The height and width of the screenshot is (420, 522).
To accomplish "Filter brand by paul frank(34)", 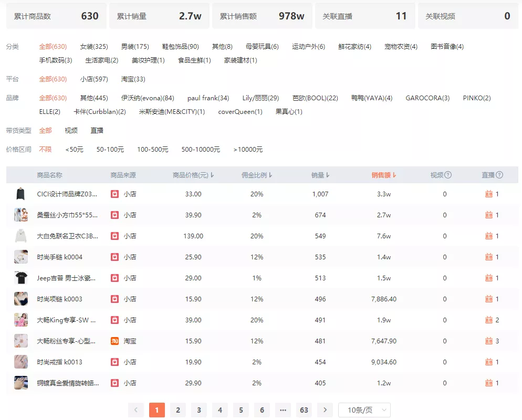I will [x=208, y=98].
